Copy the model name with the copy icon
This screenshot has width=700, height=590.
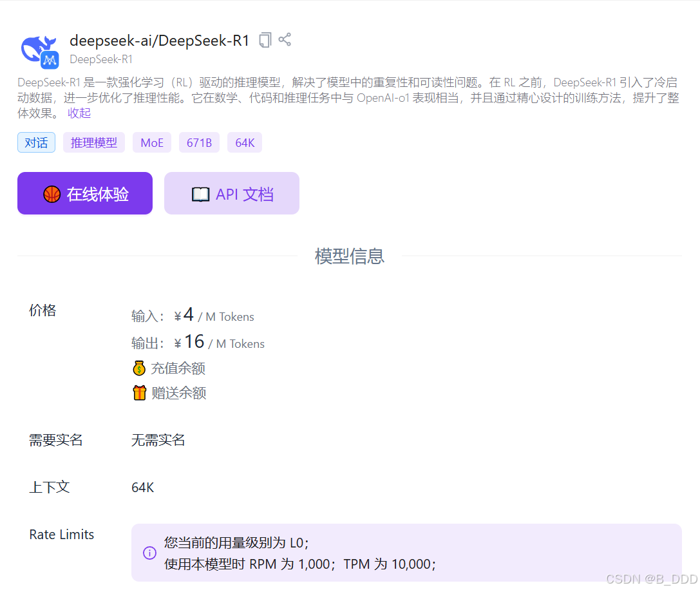[265, 40]
